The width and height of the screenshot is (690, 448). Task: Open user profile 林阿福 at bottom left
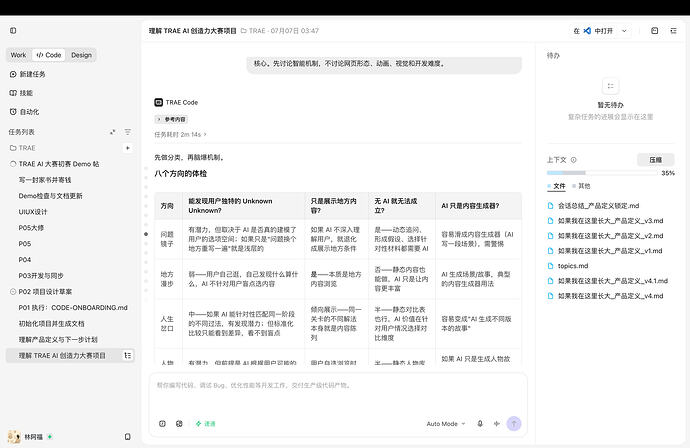point(30,437)
